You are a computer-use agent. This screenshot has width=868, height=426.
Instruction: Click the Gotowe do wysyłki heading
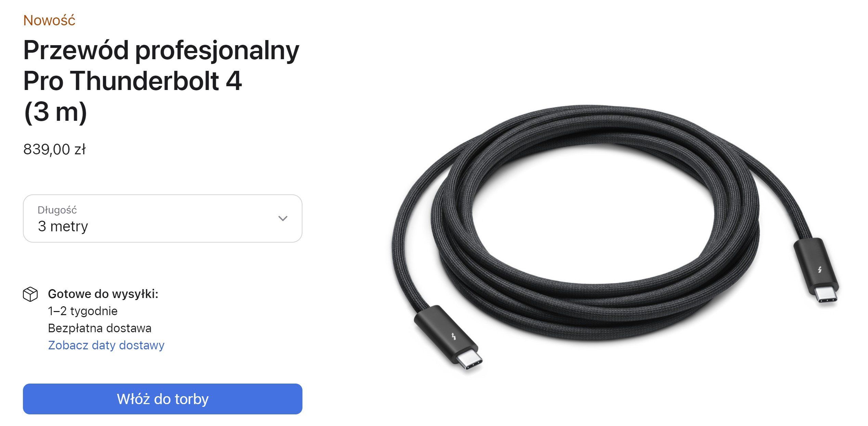103,294
